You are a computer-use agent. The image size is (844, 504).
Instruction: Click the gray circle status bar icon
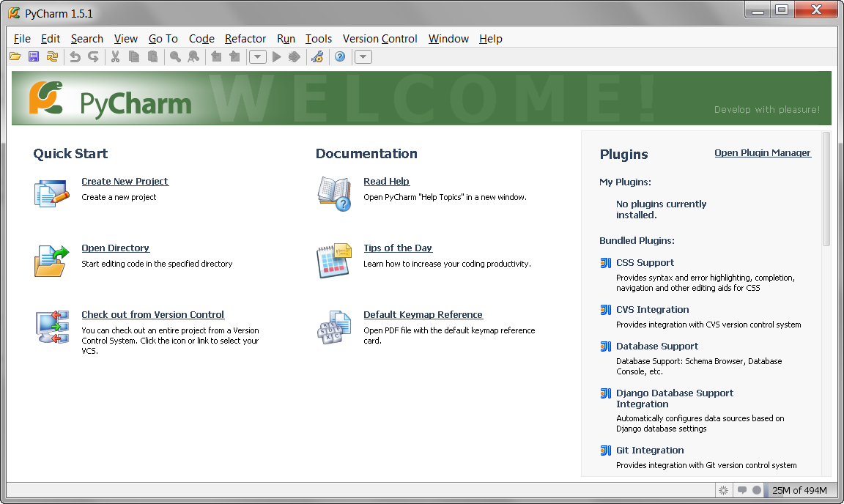(757, 491)
